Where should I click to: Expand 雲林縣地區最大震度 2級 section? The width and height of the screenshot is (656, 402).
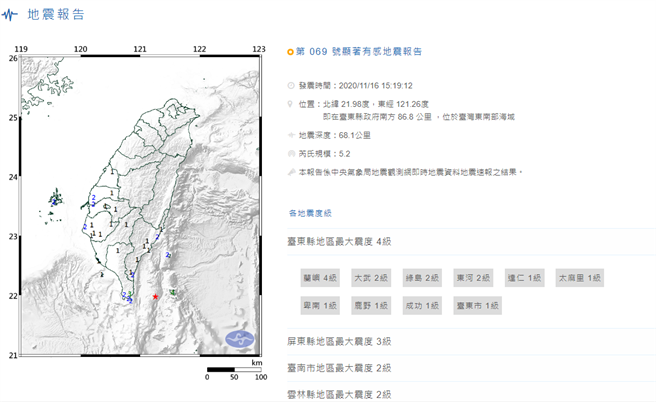(x=470, y=394)
